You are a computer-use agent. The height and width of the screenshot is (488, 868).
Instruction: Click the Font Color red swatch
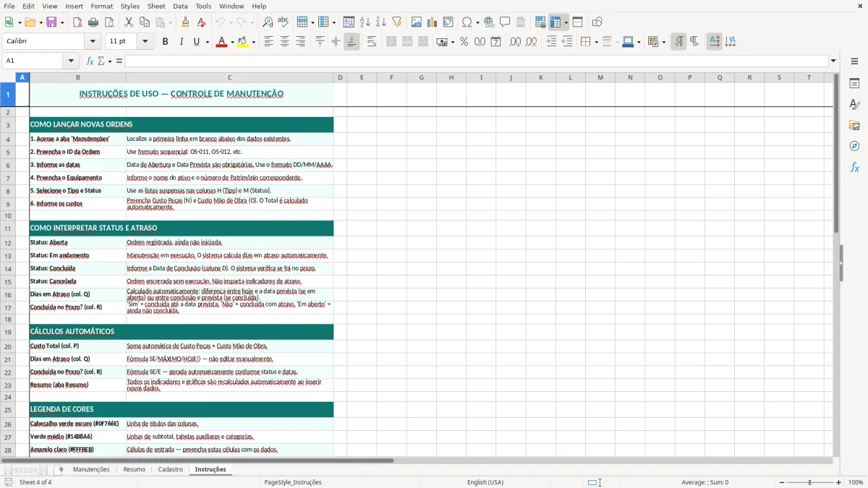[221, 42]
